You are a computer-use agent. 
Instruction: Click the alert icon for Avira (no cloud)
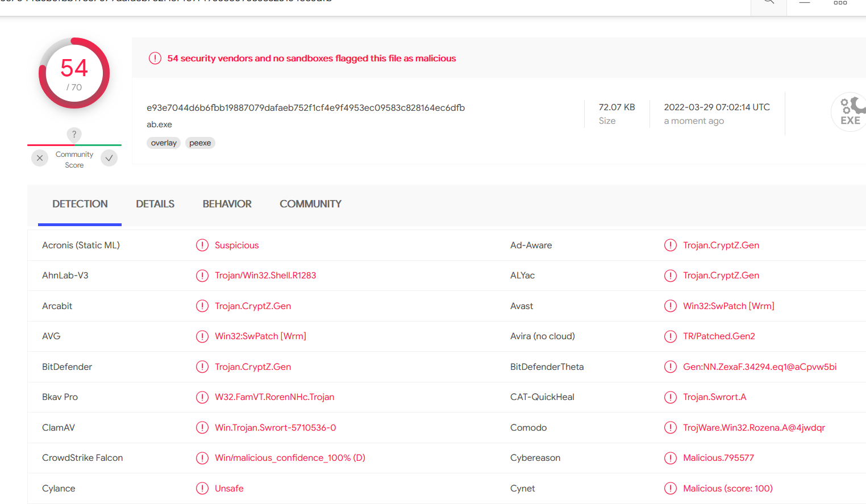(x=671, y=336)
